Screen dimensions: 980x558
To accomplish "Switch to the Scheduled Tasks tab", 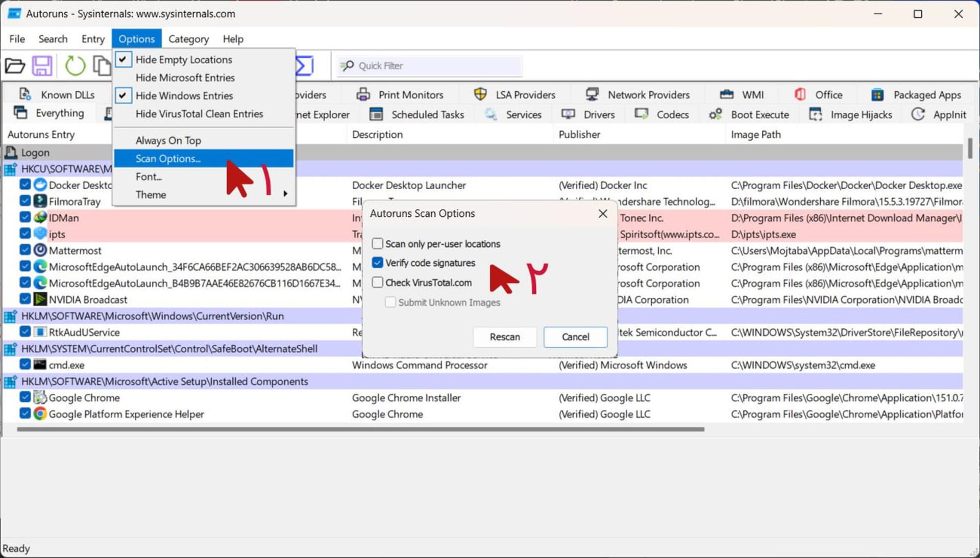I will pos(416,114).
